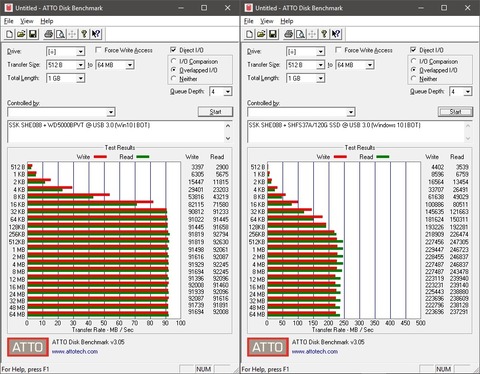480x374 pixels.
Task: Click the Context Help arrow icon in right window
Action: coord(336,34)
